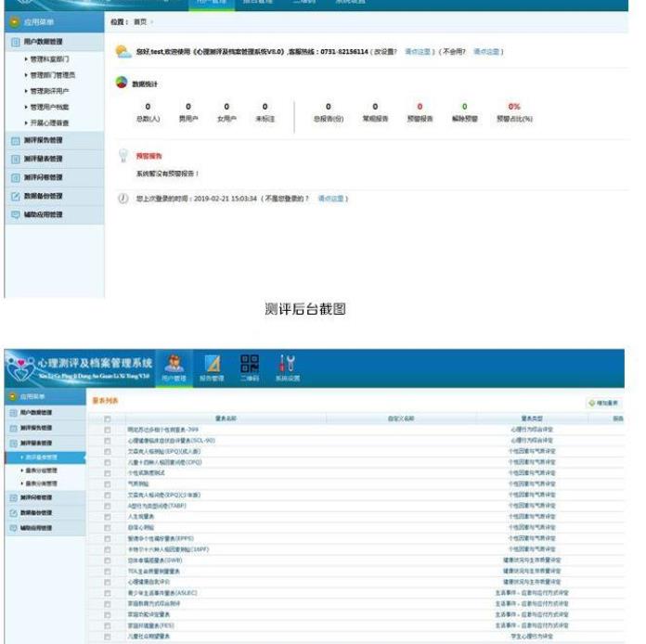Check the box for 家庭环境量表(FES) row
The height and width of the screenshot is (644, 646).
[x=107, y=625]
